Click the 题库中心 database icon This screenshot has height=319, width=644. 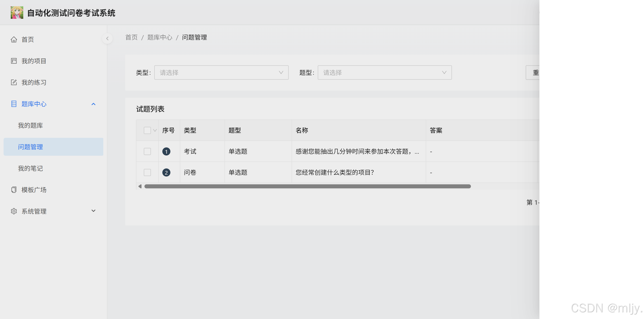[14, 104]
